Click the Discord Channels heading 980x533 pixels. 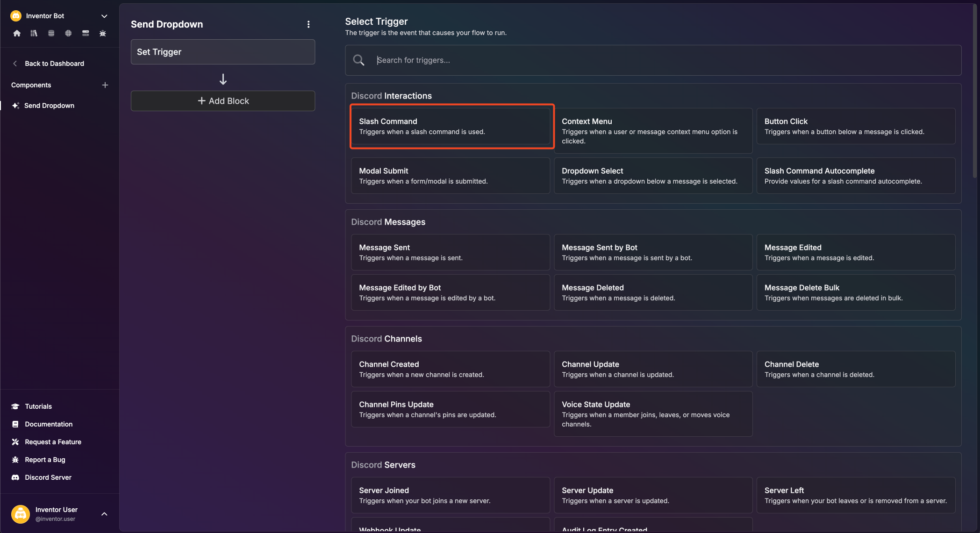386,339
